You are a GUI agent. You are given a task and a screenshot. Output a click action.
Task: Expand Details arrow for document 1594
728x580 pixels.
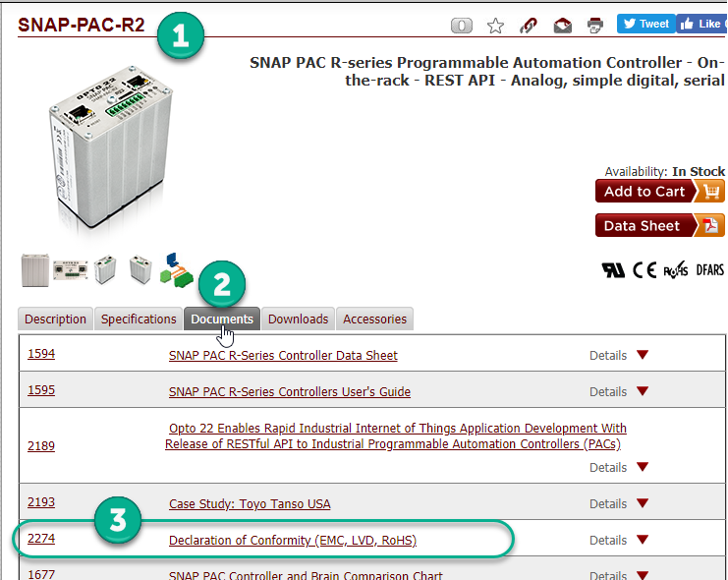[643, 355]
